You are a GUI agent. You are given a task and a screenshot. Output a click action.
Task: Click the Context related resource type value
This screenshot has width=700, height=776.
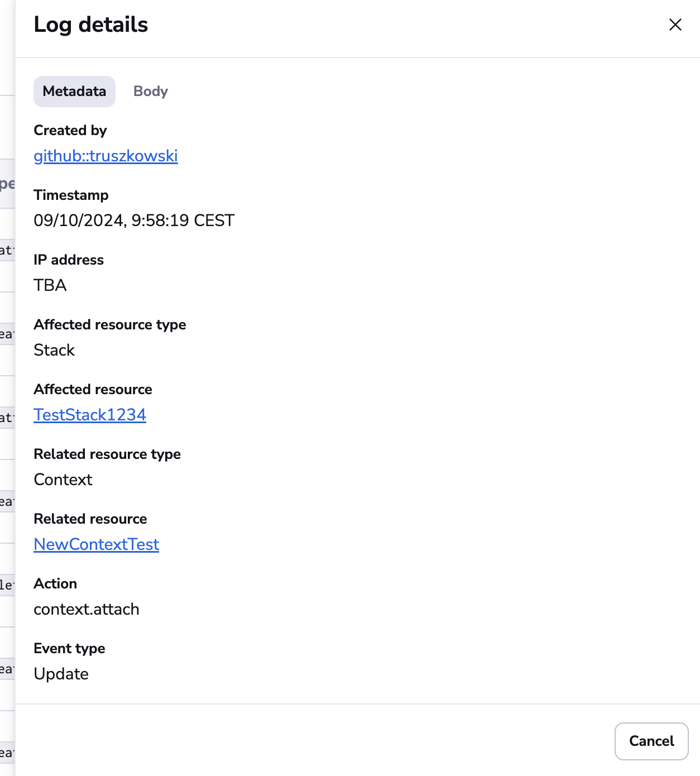pos(63,480)
